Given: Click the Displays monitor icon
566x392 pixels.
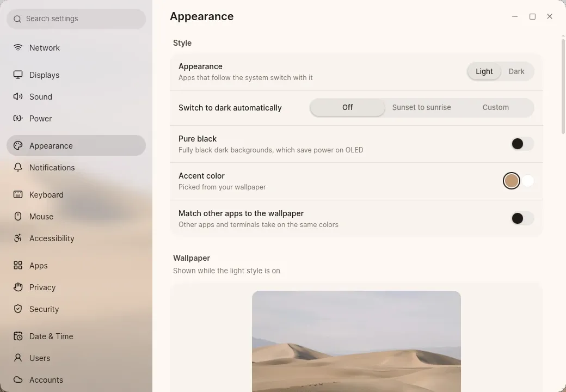Looking at the screenshot, I should [17, 75].
